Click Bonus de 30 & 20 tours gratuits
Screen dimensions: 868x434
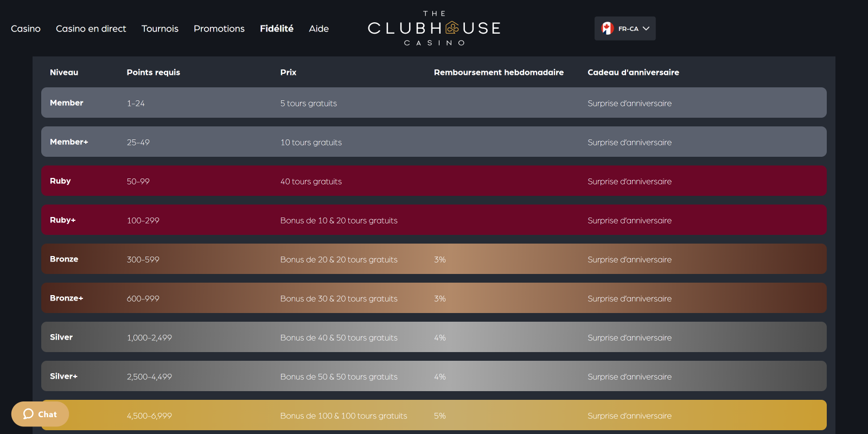pos(339,298)
